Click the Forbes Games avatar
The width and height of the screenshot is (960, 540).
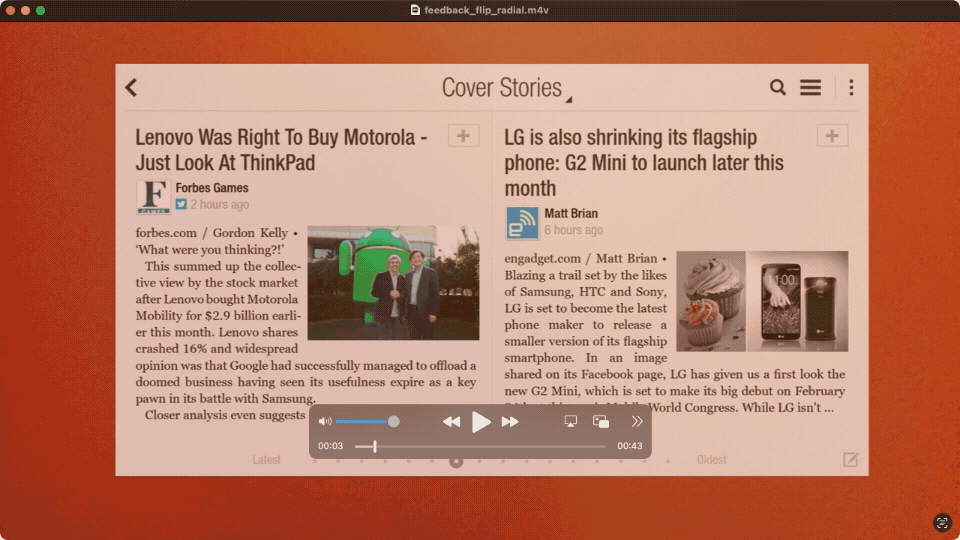point(153,197)
